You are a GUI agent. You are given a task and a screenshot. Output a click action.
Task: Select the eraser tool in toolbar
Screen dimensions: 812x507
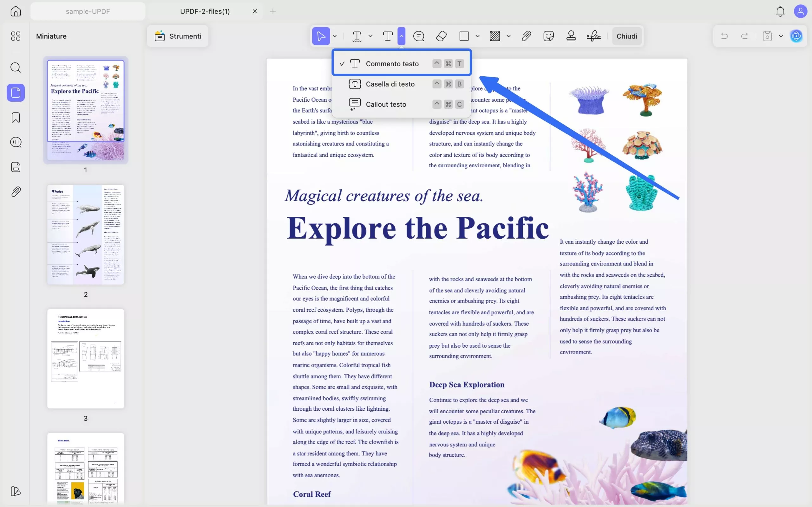point(441,36)
